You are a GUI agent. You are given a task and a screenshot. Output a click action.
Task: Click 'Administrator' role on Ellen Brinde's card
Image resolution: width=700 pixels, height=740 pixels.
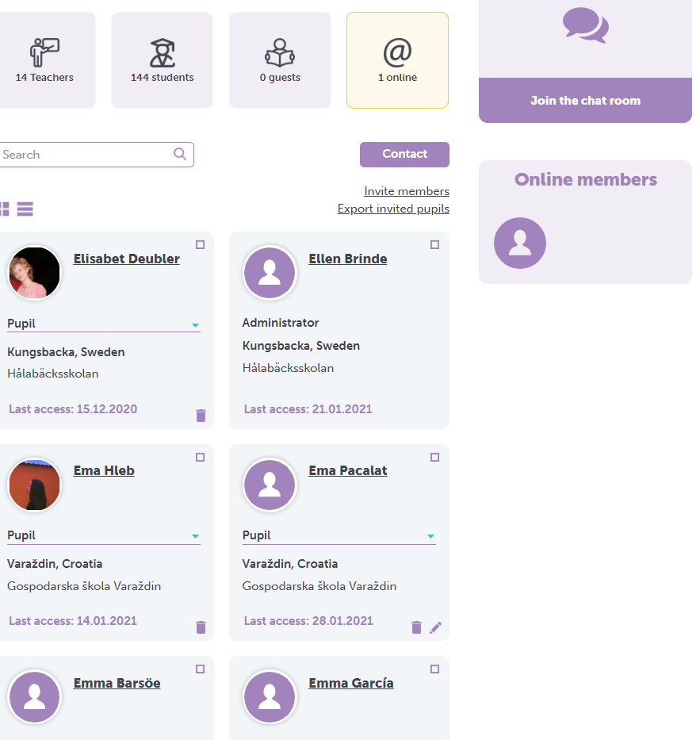pyautogui.click(x=281, y=323)
